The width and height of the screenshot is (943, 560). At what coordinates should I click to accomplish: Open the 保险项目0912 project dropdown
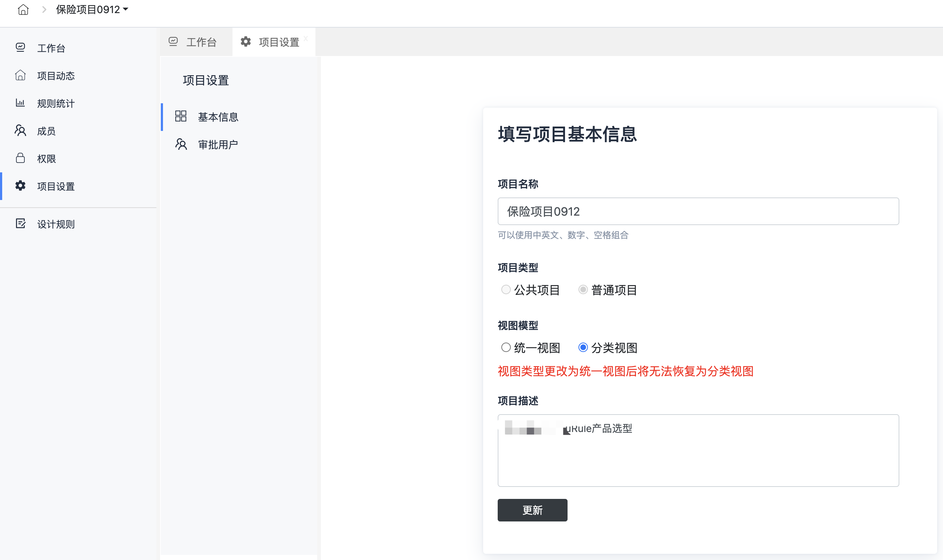click(92, 9)
